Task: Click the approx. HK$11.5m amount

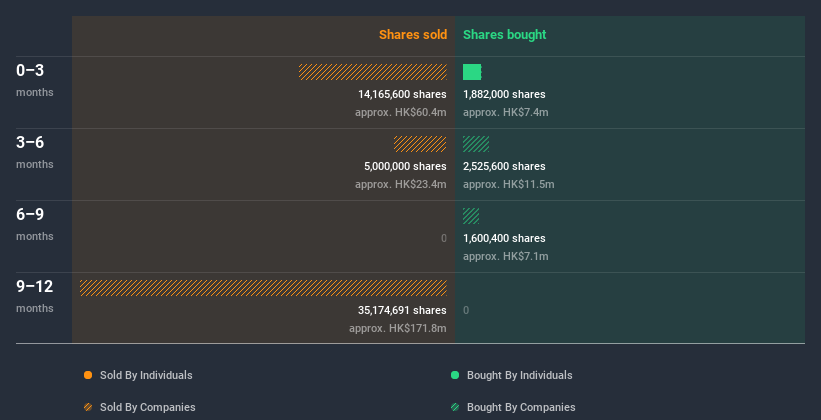Action: [x=508, y=184]
